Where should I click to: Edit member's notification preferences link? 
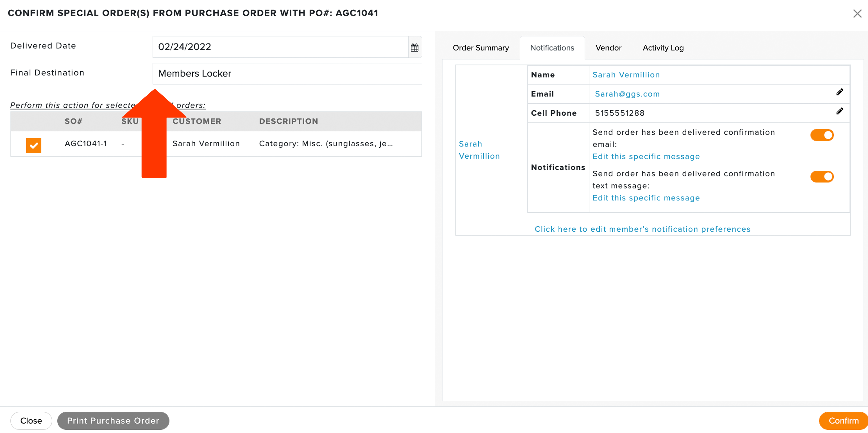[642, 229]
